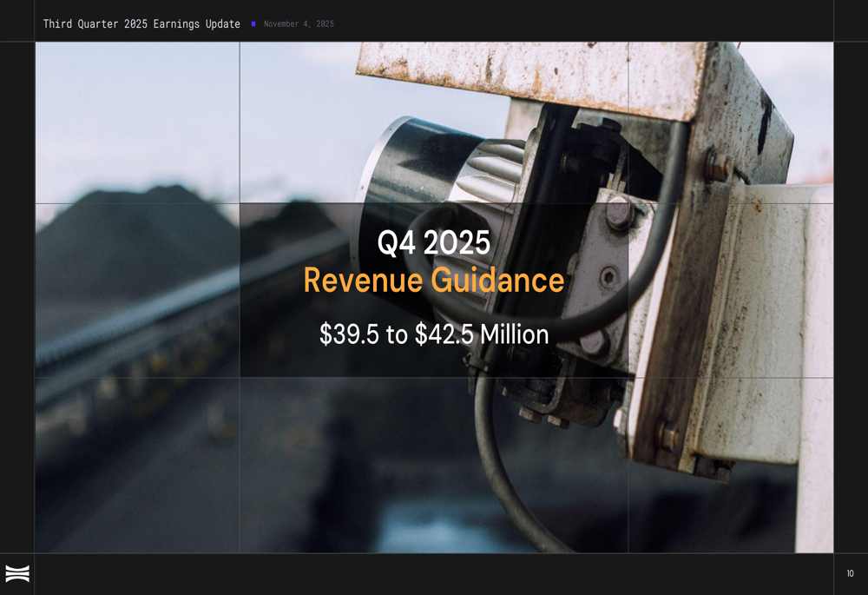This screenshot has height=595, width=868.
Task: Click the rusty metal plate above the camera
Action: [x=531, y=77]
